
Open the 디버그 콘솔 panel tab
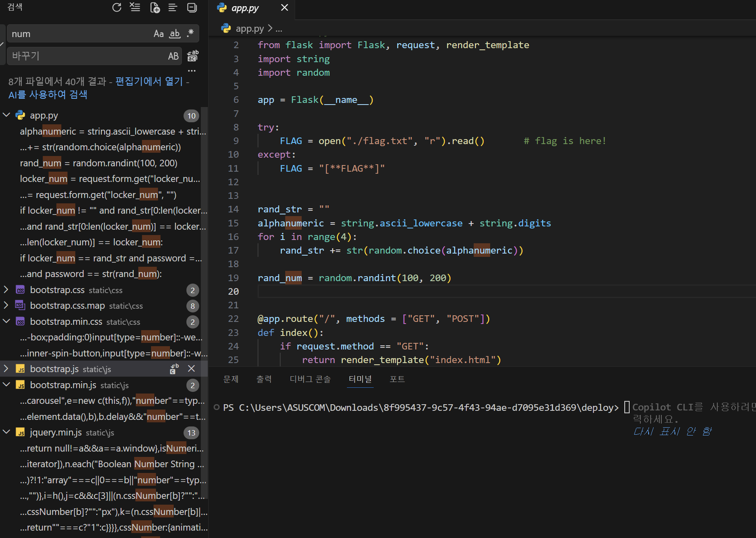pyautogui.click(x=310, y=379)
